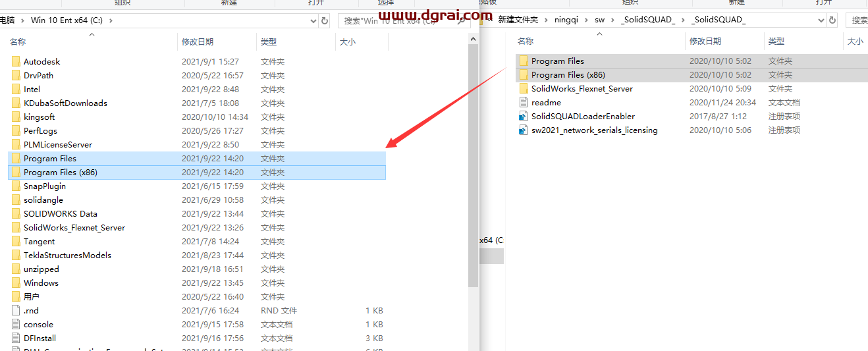Select SolidWorks_Flexnet_Server name in left window
This screenshot has height=351, width=868.
click(x=74, y=228)
